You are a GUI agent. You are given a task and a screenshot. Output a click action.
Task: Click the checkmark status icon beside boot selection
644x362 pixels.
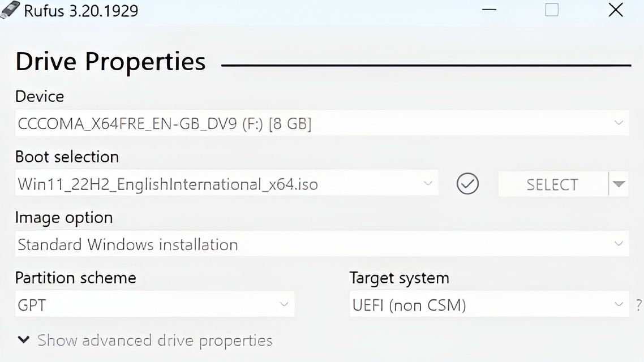[467, 184]
